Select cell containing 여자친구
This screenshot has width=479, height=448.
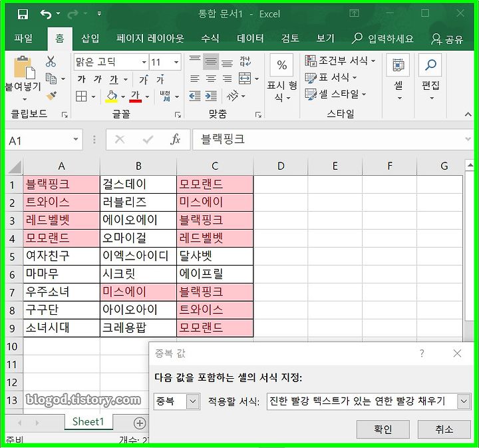pyautogui.click(x=61, y=256)
